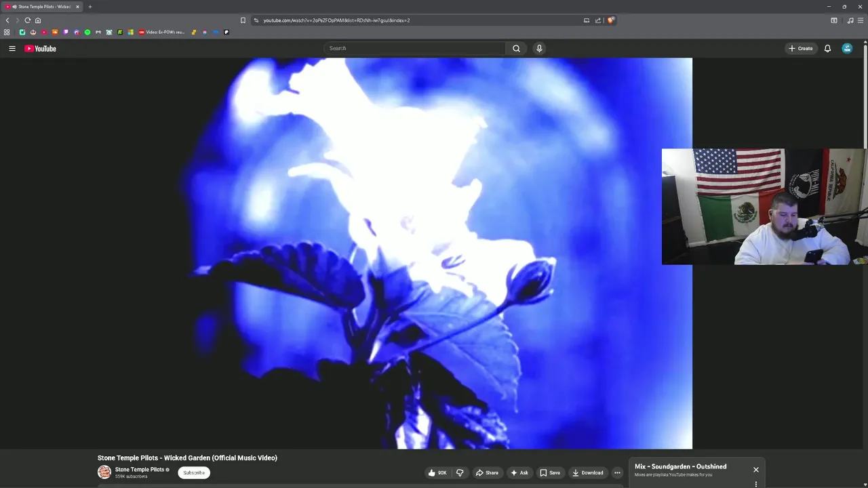868x488 pixels.
Task: Open a new browser tab
Action: point(90,7)
